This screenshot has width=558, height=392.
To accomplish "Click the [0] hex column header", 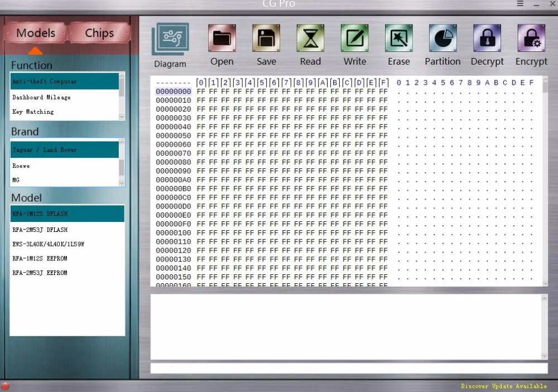I will 201,83.
